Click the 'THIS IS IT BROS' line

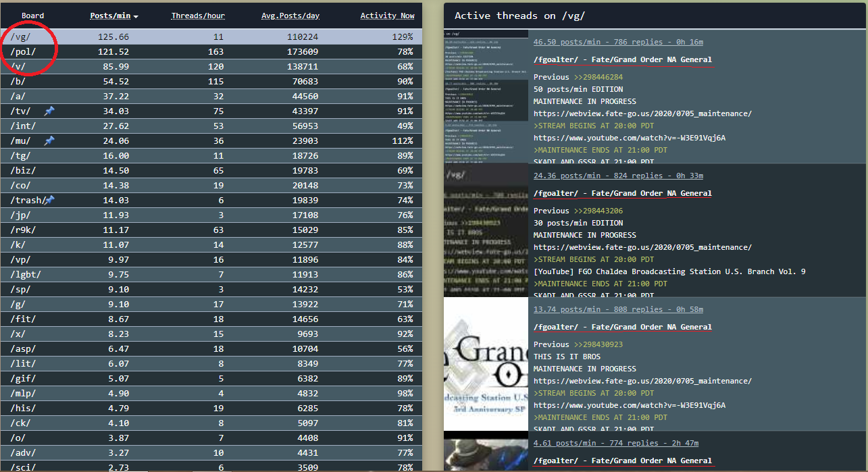567,357
